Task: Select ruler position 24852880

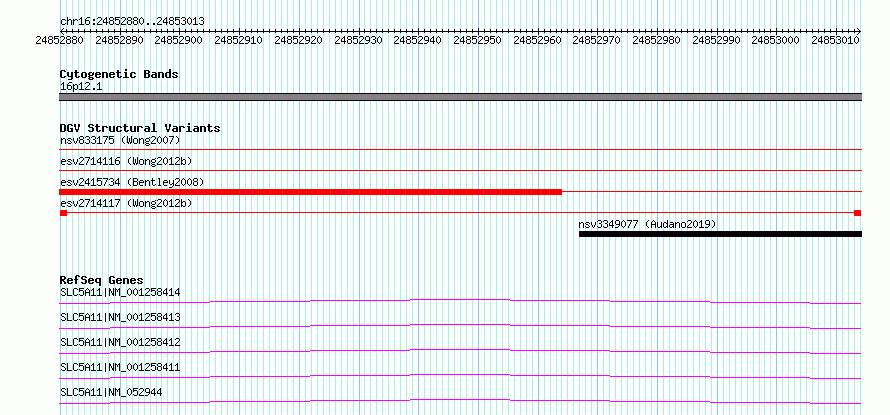Action: point(59,40)
